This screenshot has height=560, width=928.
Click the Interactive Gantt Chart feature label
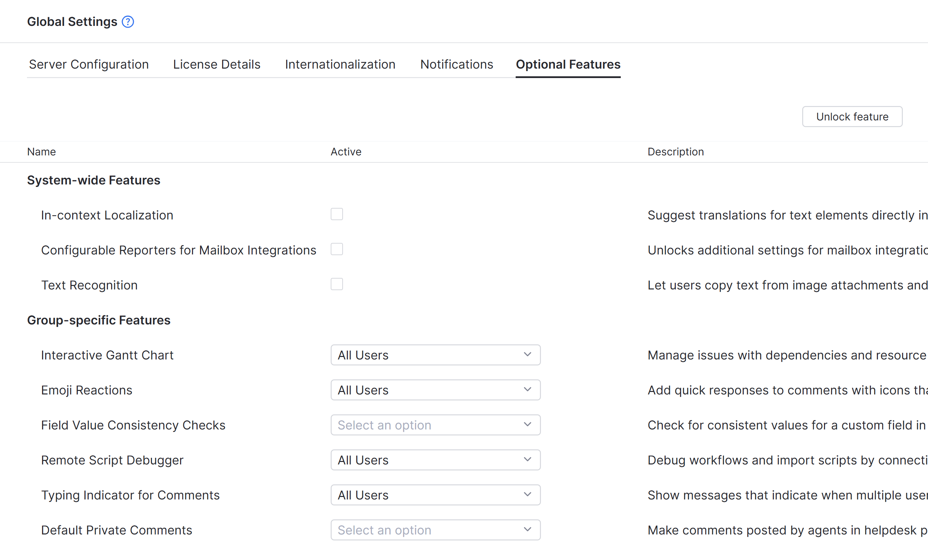point(107,355)
